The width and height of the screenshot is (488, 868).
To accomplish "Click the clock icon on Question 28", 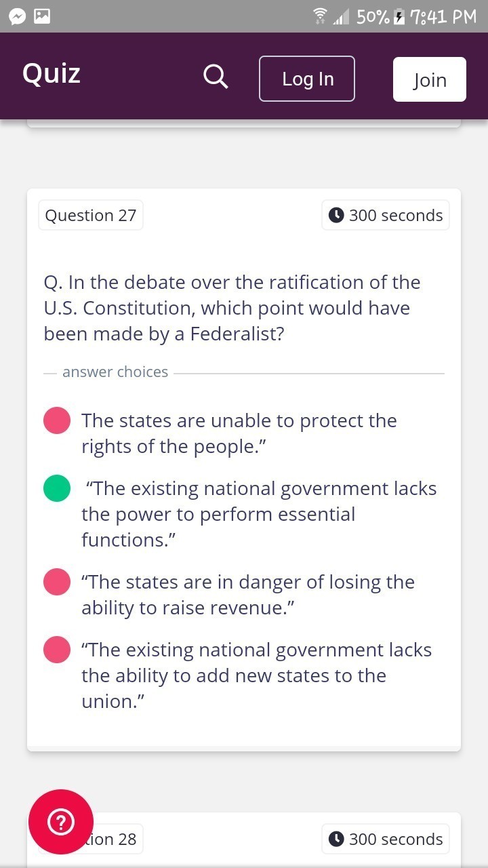I will (336, 840).
